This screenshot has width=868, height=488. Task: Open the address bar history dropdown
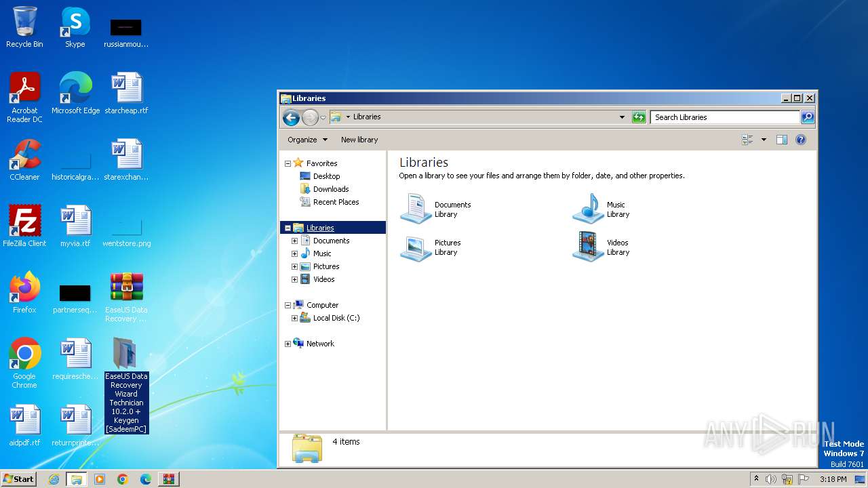(622, 117)
